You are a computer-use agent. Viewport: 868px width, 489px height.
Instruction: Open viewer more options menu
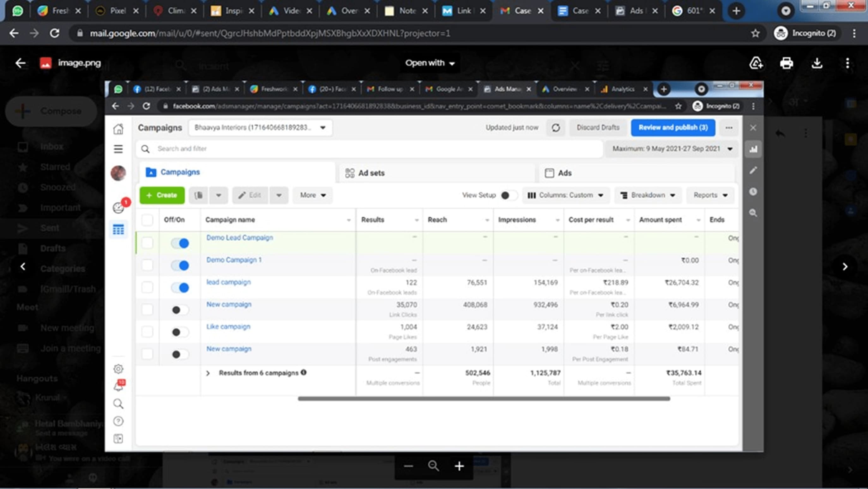847,63
